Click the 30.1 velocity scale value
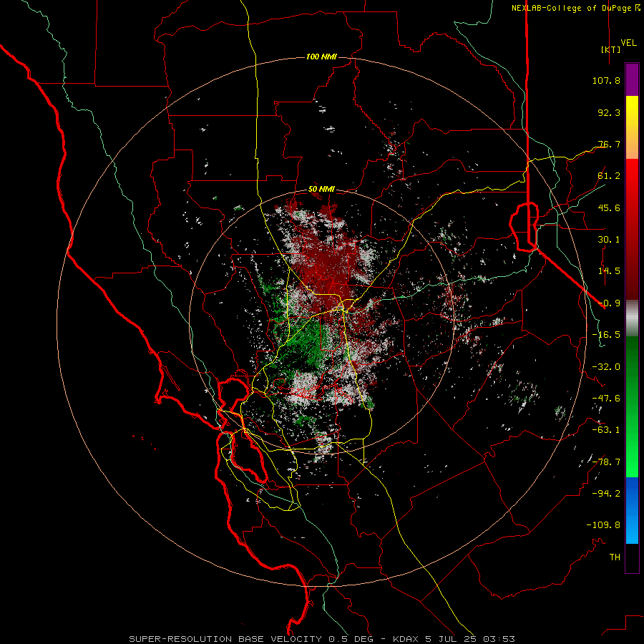 (x=609, y=240)
